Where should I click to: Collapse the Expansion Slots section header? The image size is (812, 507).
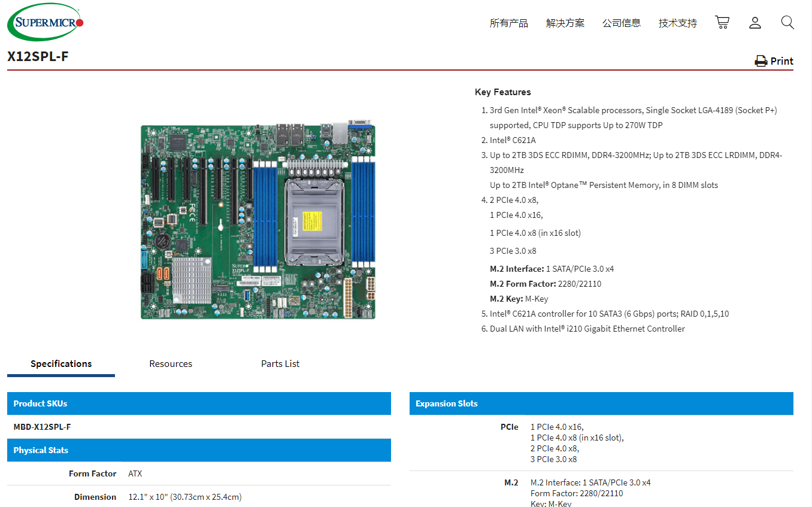point(601,403)
